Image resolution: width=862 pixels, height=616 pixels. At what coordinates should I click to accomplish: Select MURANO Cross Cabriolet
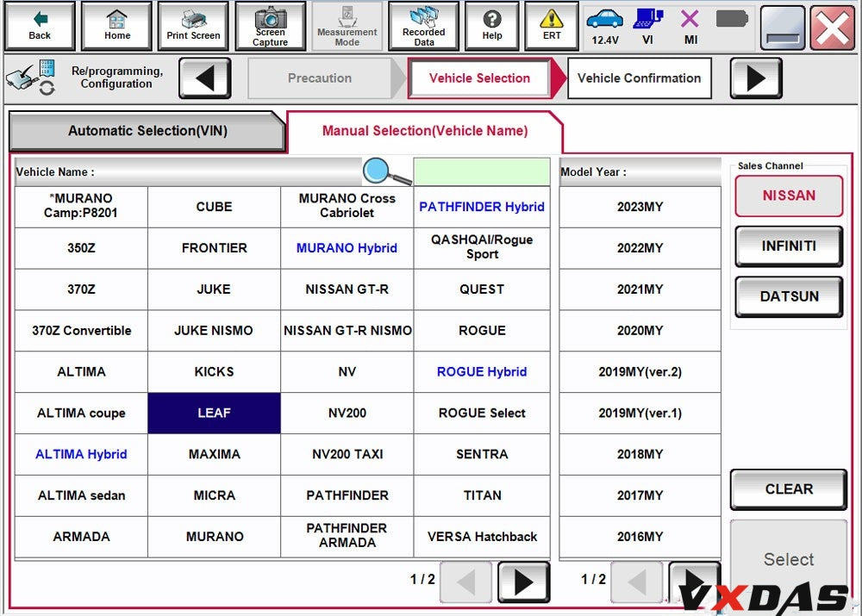point(347,207)
